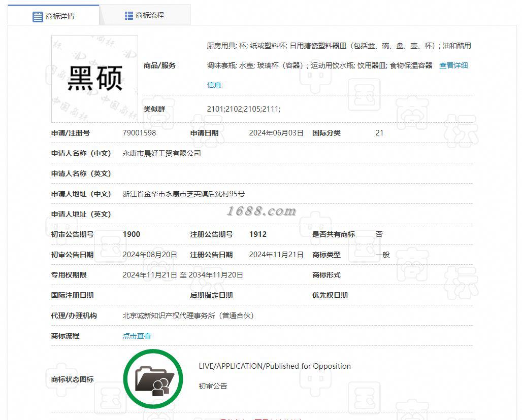This screenshot has height=420, width=522.
Task: Click the 初审公告 status label
Action: click(x=213, y=386)
